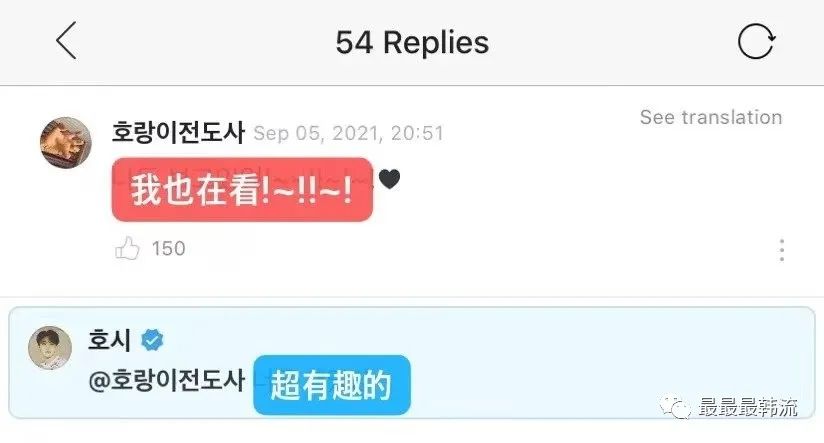This screenshot has width=824, height=443.
Task: Click the Sep 05, 2021 timestamp
Action: (349, 133)
